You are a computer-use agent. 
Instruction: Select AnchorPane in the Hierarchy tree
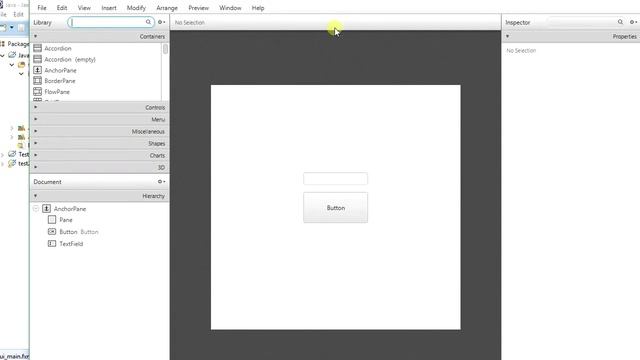pyautogui.click(x=70, y=209)
